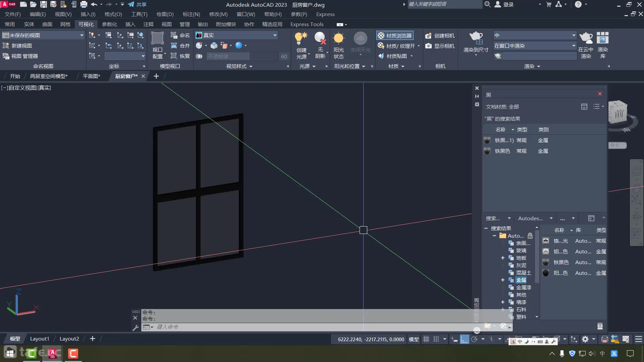
Task: Expand the 金属 tree node
Action: (x=502, y=280)
